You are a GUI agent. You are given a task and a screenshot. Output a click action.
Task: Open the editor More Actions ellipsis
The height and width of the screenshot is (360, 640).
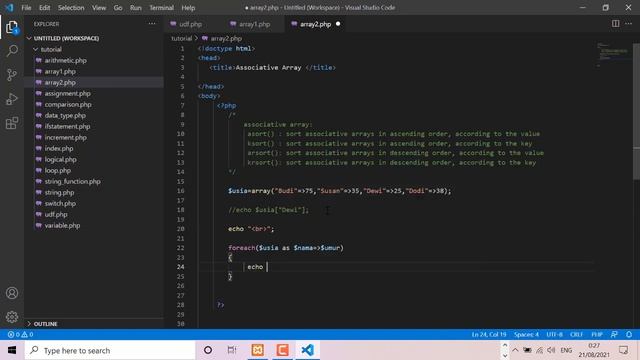point(628,24)
